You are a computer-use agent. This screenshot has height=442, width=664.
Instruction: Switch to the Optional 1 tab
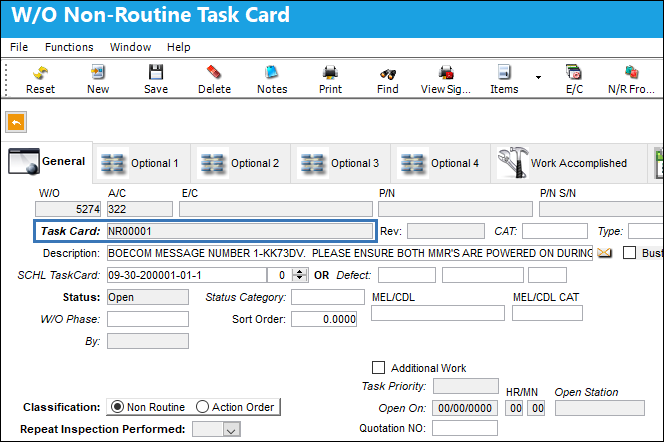[141, 163]
